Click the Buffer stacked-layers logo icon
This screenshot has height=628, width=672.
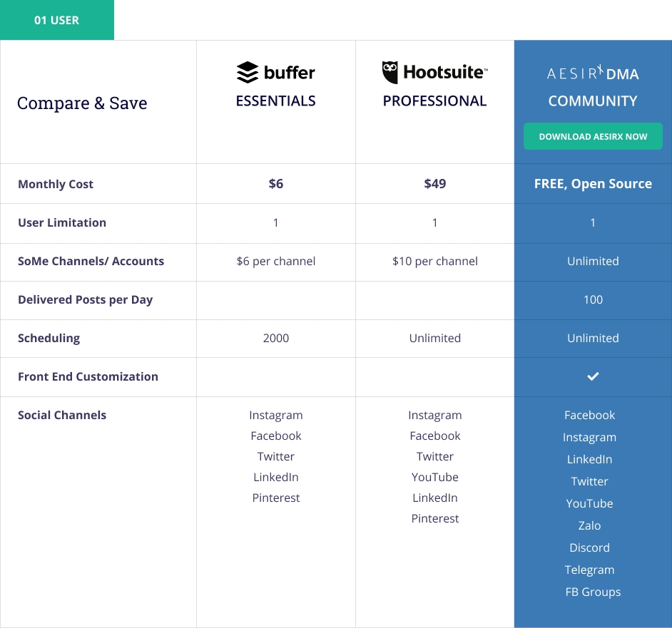pyautogui.click(x=248, y=73)
